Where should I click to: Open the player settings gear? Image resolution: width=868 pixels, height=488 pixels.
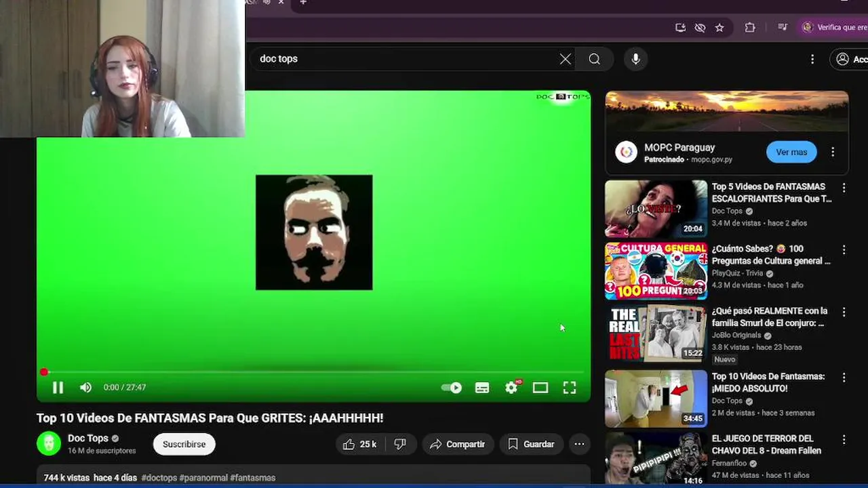click(512, 387)
